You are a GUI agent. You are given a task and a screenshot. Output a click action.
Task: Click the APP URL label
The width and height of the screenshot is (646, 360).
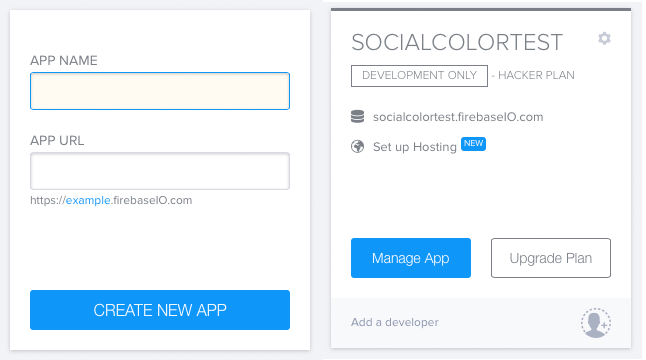point(57,140)
